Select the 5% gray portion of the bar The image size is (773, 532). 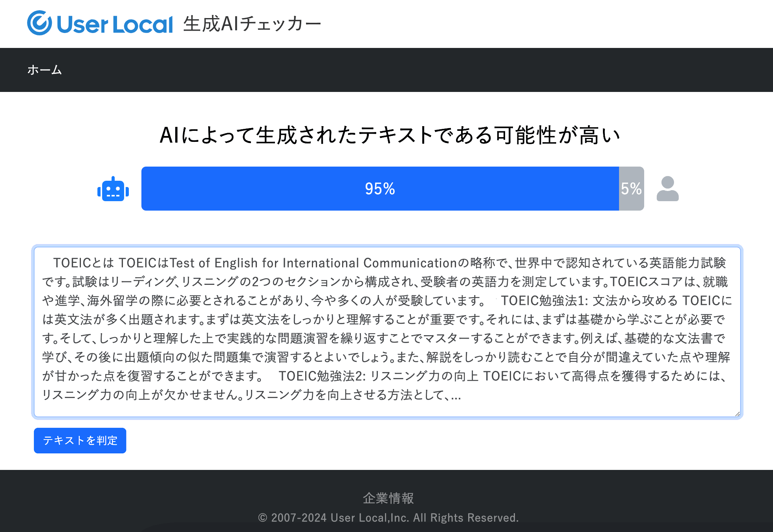click(631, 189)
